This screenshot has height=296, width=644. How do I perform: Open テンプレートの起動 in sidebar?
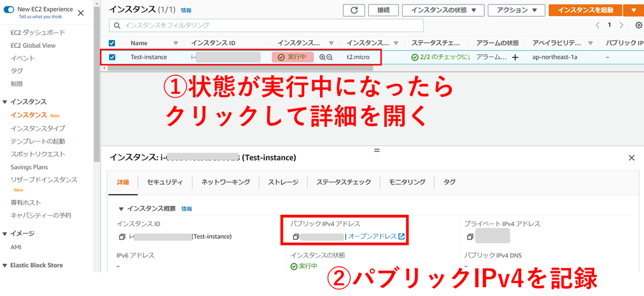[x=38, y=141]
